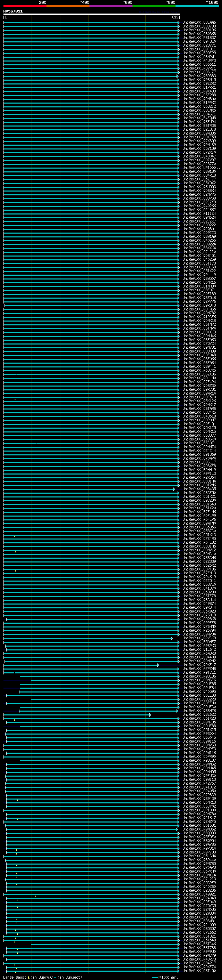Click hit label UniRef100_Q1PCE6
The height and width of the screenshot is (980, 222).
point(199,317)
